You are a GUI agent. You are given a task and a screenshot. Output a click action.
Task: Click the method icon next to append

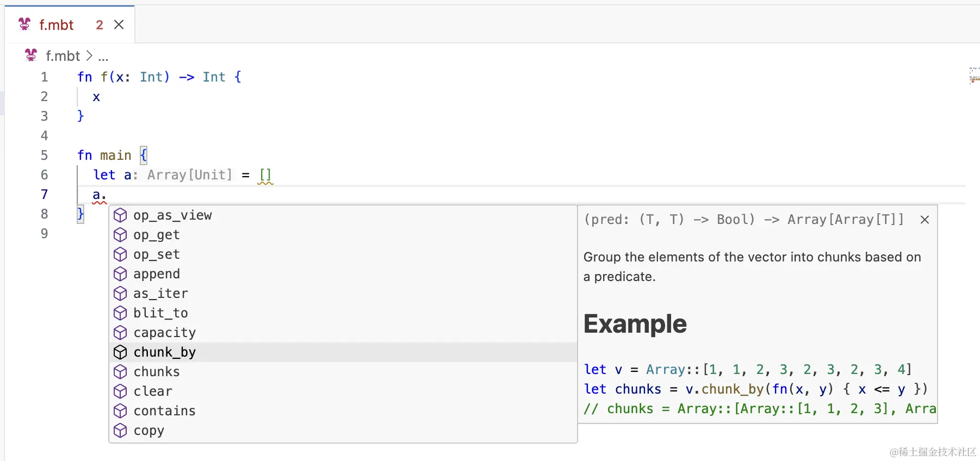coord(120,274)
